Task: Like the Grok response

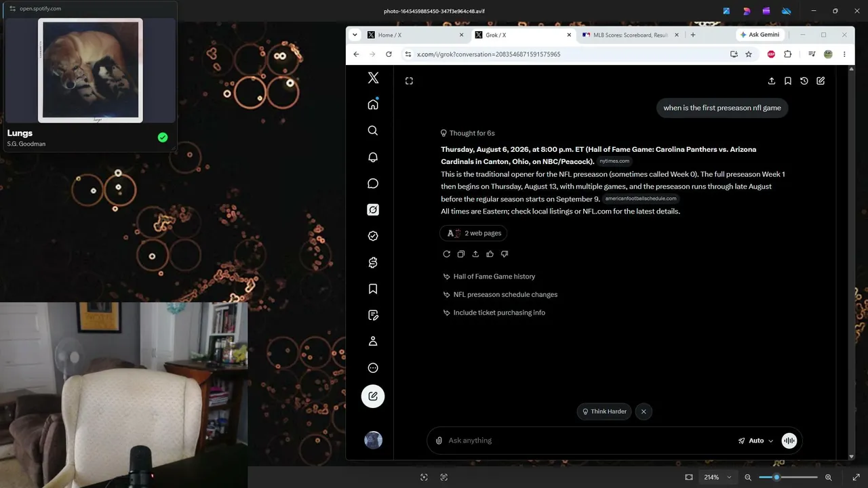Action: point(490,254)
